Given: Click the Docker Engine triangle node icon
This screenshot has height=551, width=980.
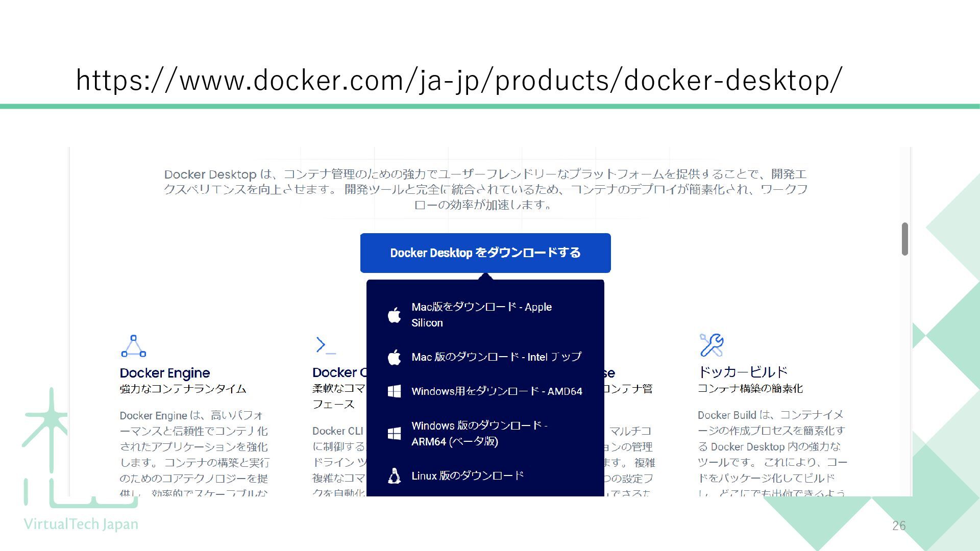Looking at the screenshot, I should coord(134,346).
